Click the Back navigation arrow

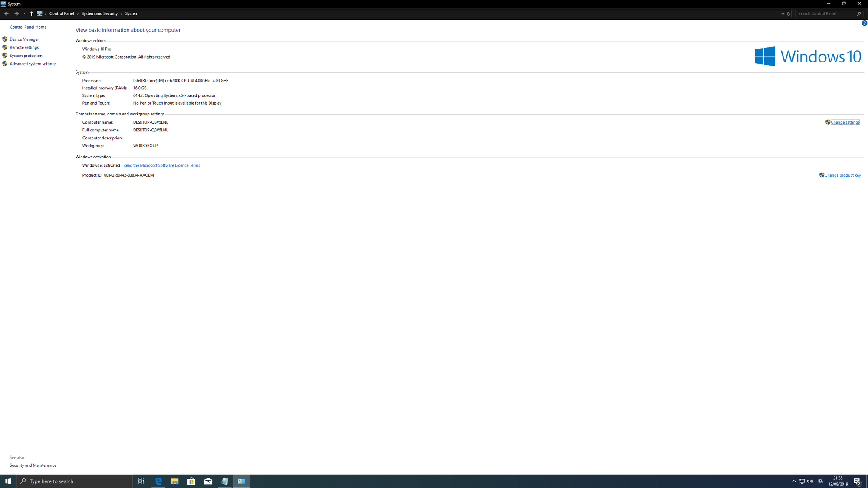coord(7,13)
